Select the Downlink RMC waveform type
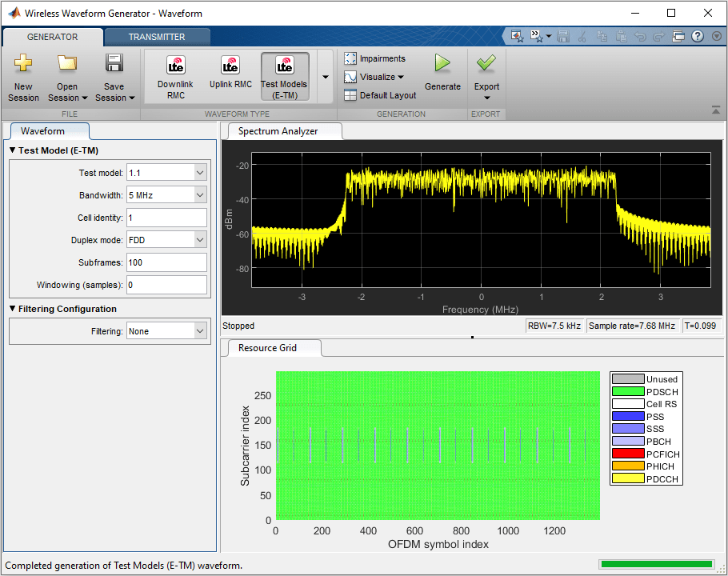 tap(175, 77)
